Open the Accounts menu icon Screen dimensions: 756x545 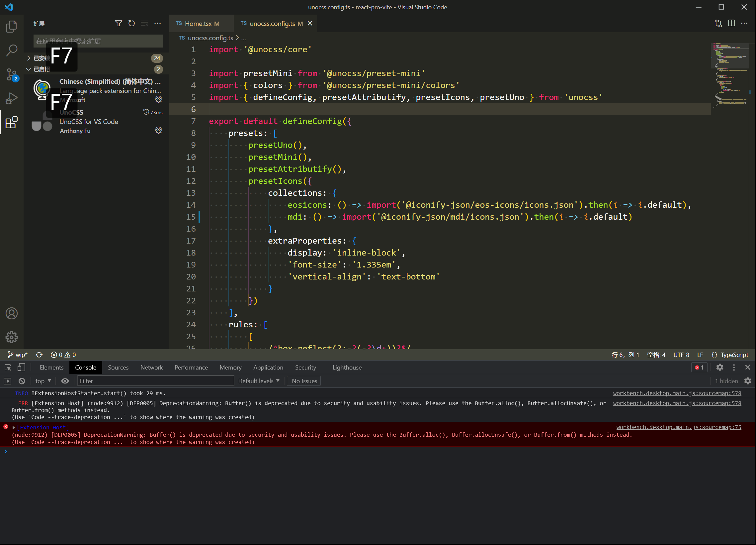pyautogui.click(x=12, y=313)
